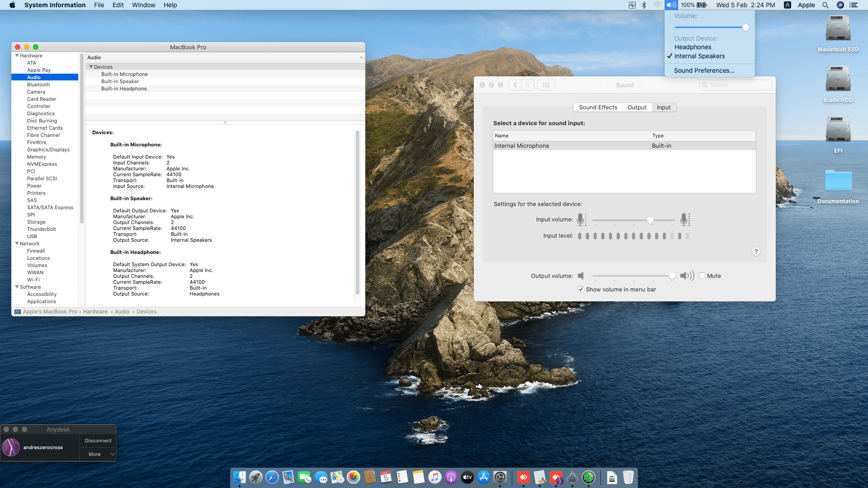Open the Documentation folder on desktop
The image size is (868, 488).
(x=838, y=181)
